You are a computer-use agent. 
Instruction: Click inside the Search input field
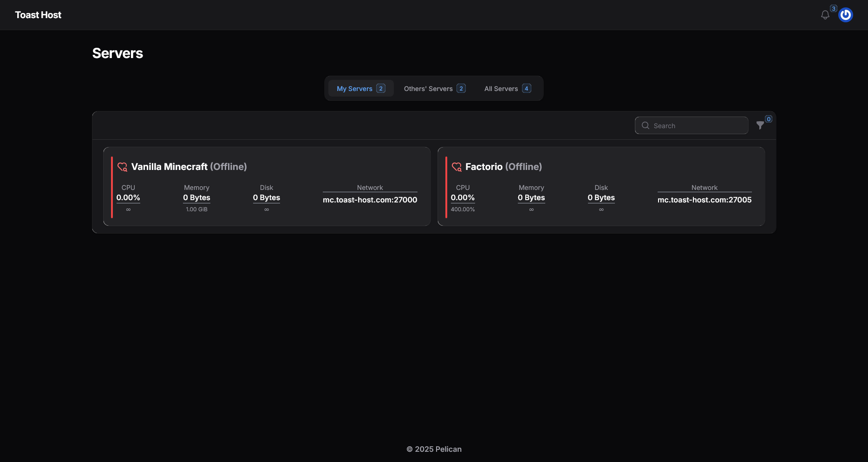point(692,125)
